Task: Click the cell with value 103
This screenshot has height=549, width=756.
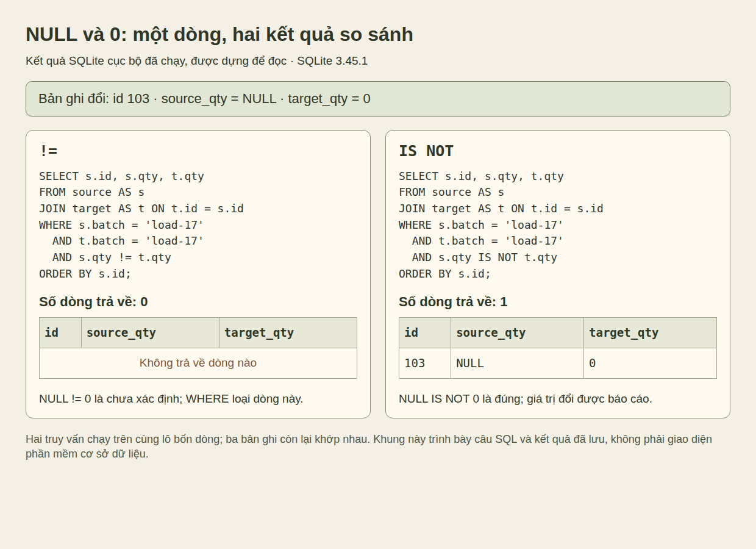Action: click(x=425, y=363)
